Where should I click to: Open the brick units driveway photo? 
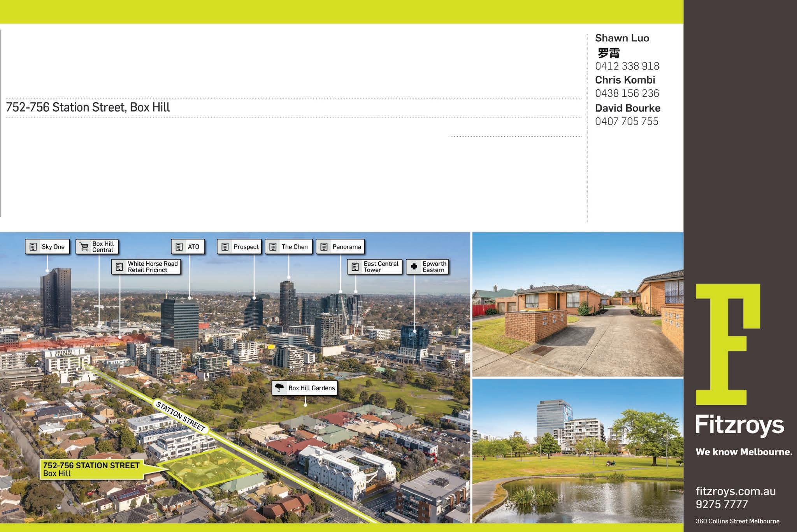click(578, 304)
